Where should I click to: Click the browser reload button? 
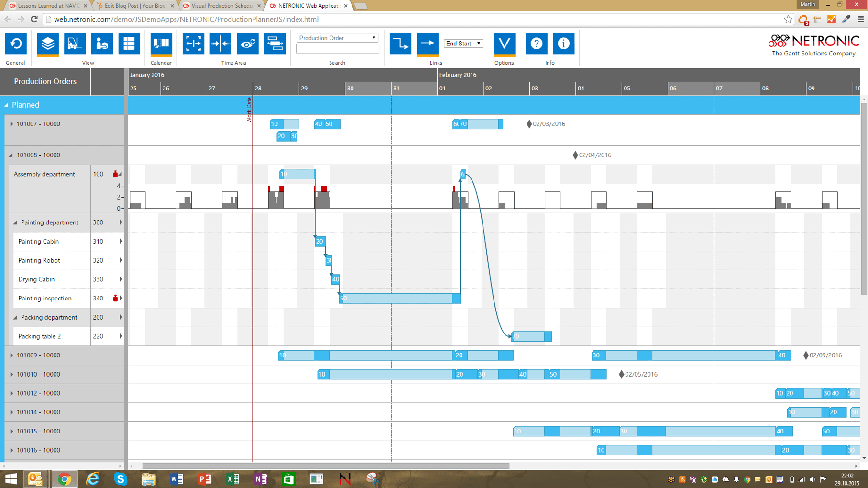[34, 19]
